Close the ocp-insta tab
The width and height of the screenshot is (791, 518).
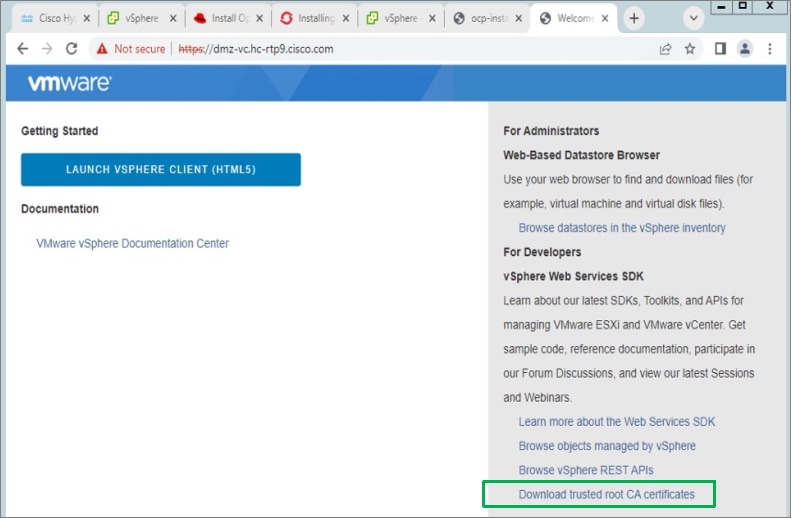519,19
